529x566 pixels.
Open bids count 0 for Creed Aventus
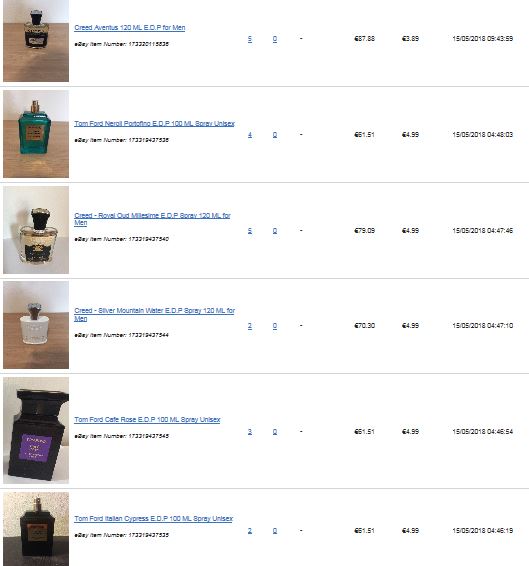[x=275, y=39]
